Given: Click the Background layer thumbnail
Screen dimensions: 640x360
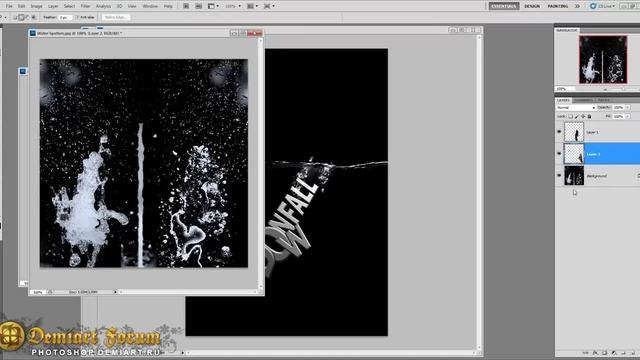Looking at the screenshot, I should click(x=574, y=176).
